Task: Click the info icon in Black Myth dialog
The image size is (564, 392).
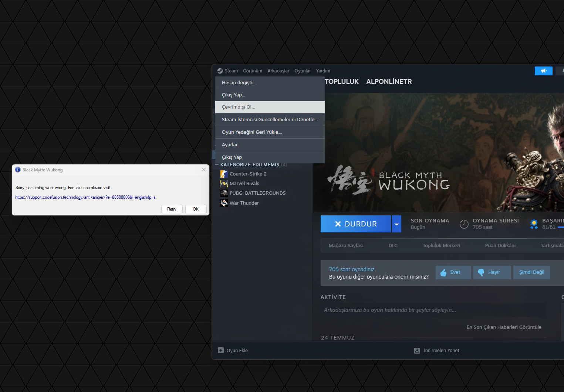Action: 18,170
